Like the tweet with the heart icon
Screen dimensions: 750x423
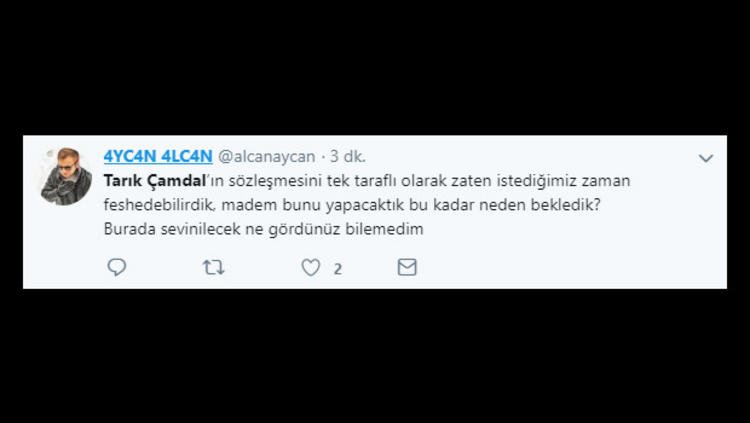311,267
